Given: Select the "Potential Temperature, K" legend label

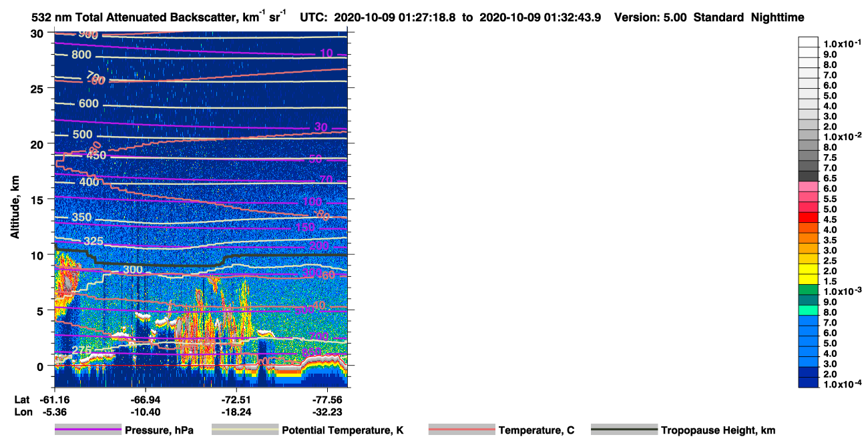Looking at the screenshot, I should point(343,430).
